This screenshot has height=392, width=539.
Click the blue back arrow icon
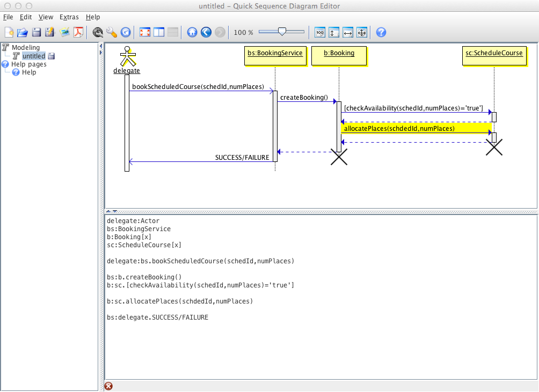click(x=206, y=33)
